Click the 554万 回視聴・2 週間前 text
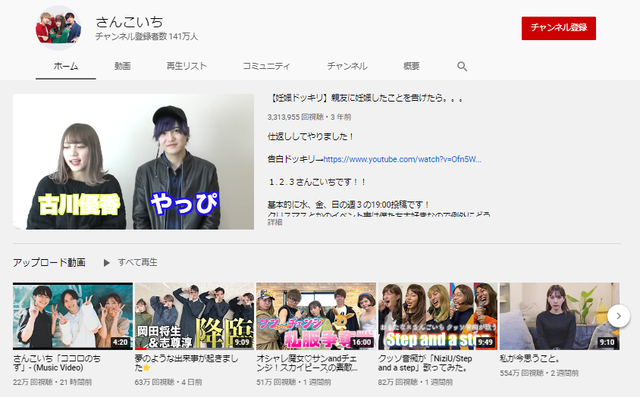The image size is (640, 397). (x=539, y=373)
